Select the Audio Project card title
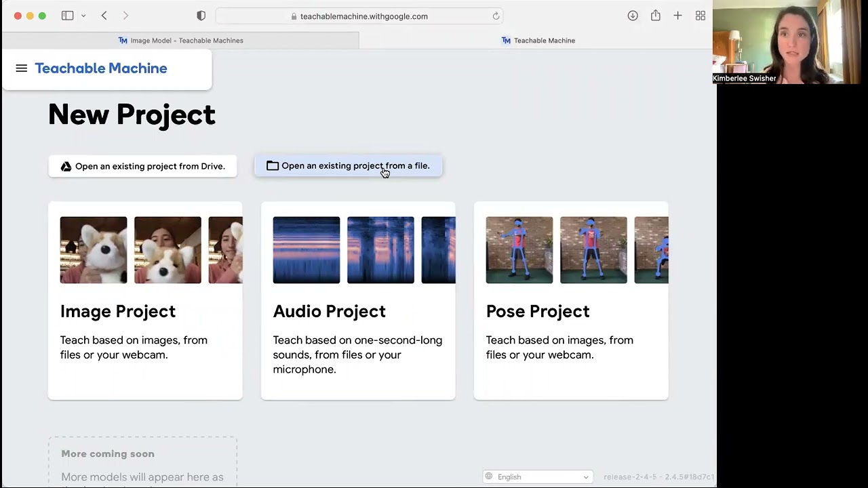This screenshot has height=488, width=868. click(330, 311)
